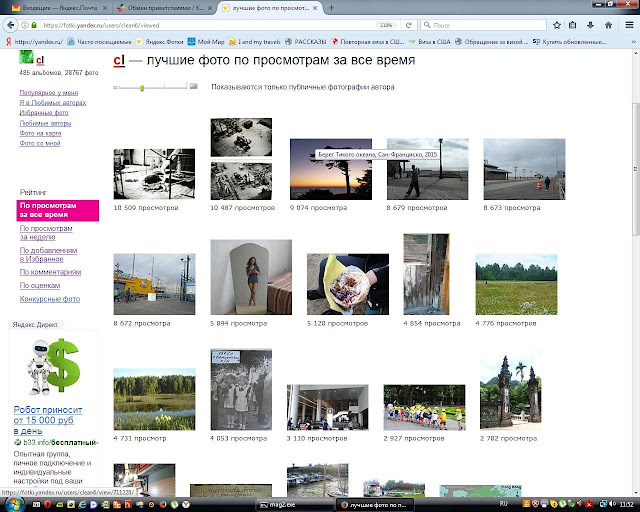Reload the page with the refresh icon
The height and width of the screenshot is (512, 640).
coord(409,25)
